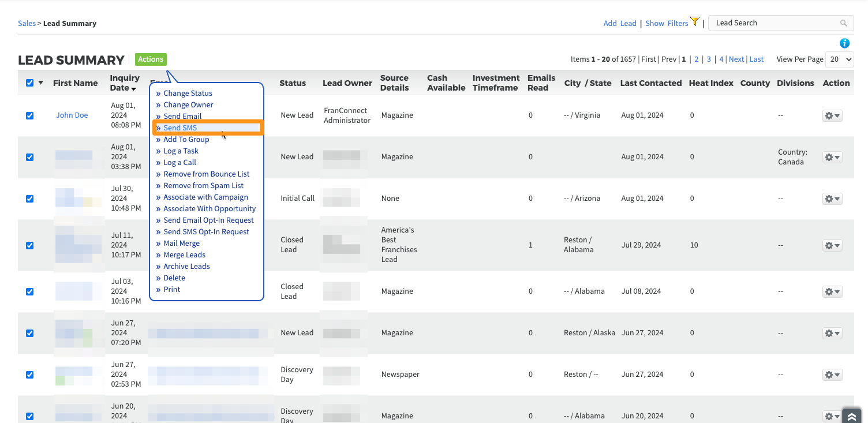Click the Add Lead link
Viewport: 868px width, 423px height.
pos(620,23)
